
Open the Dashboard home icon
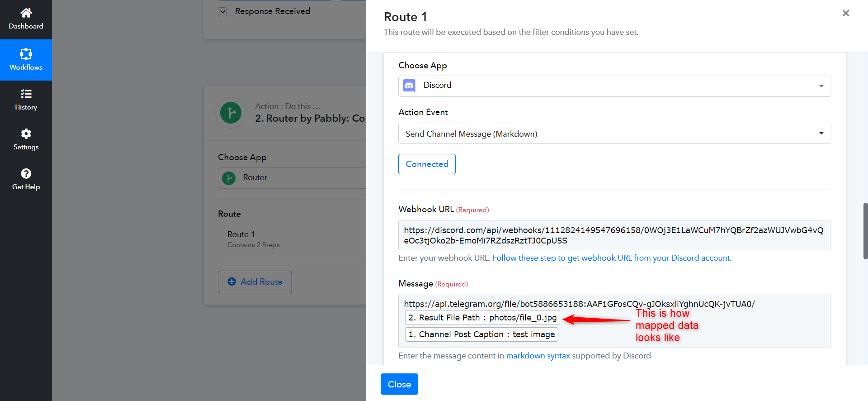26,13
